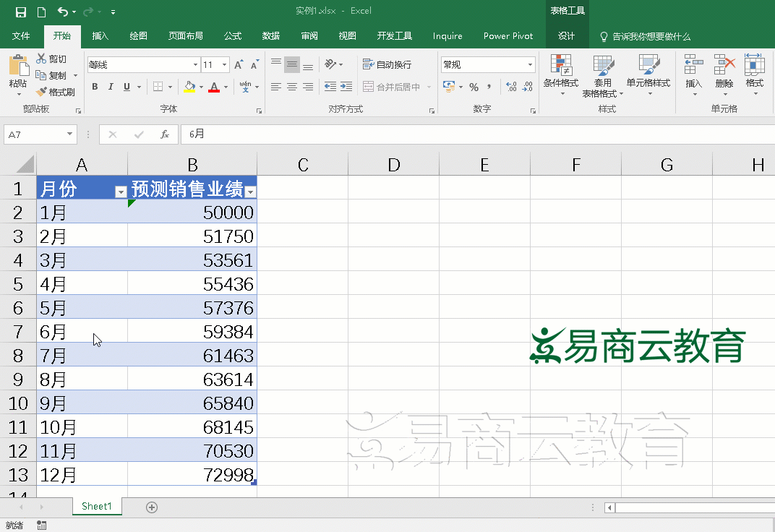
Task: Open 条件格式 conditional formatting
Action: coord(561,74)
